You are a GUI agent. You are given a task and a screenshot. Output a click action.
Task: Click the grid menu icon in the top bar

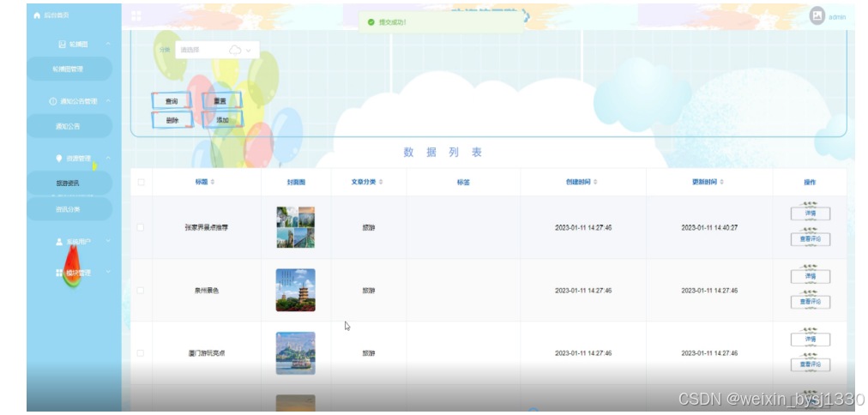tap(136, 15)
